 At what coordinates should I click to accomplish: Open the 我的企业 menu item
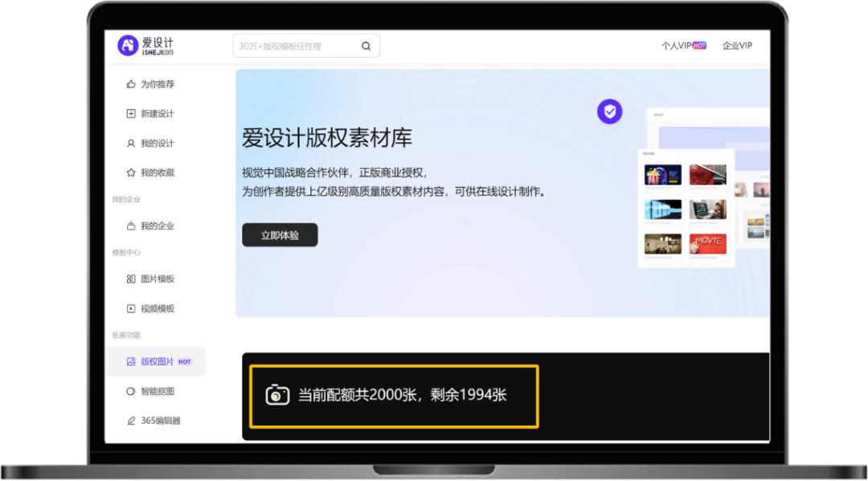[154, 226]
